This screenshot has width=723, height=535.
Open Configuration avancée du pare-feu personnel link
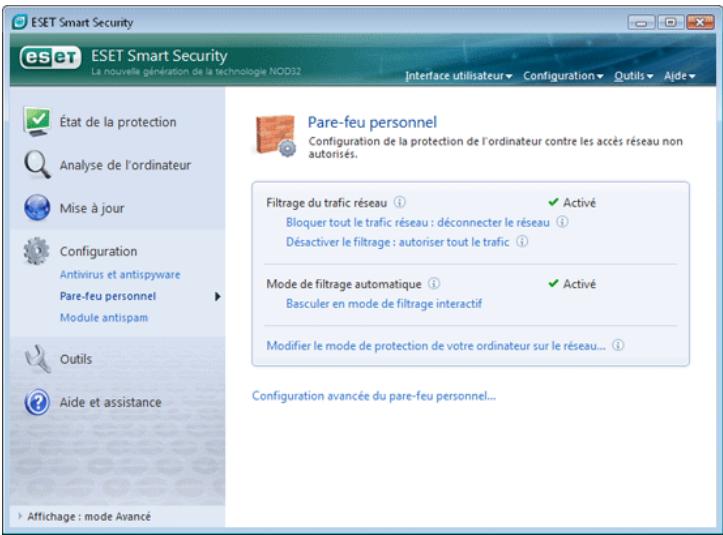coord(373,396)
